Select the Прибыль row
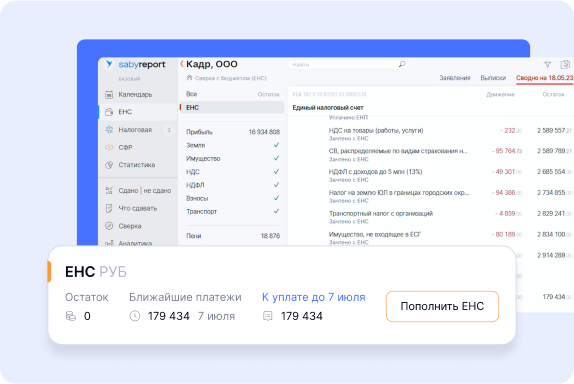The image size is (574, 384). pos(232,132)
